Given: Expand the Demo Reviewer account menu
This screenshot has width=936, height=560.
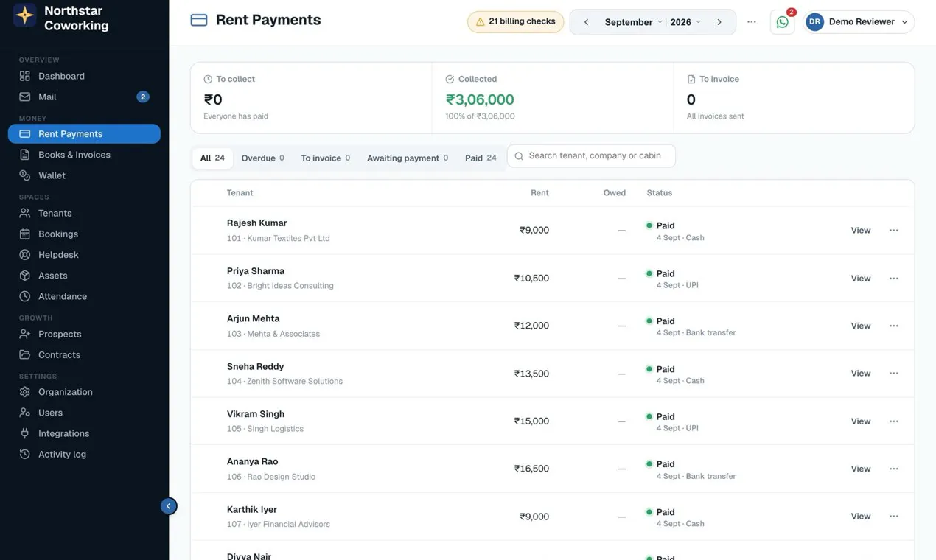Looking at the screenshot, I should coord(859,22).
